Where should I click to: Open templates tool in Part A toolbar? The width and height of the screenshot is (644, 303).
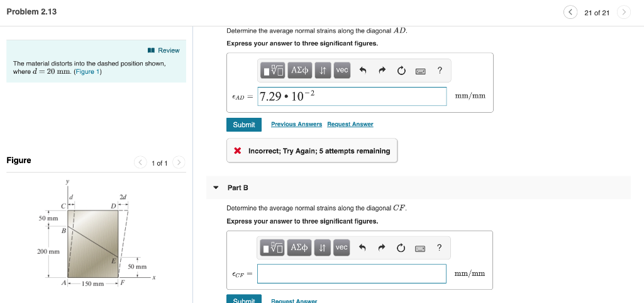point(274,71)
